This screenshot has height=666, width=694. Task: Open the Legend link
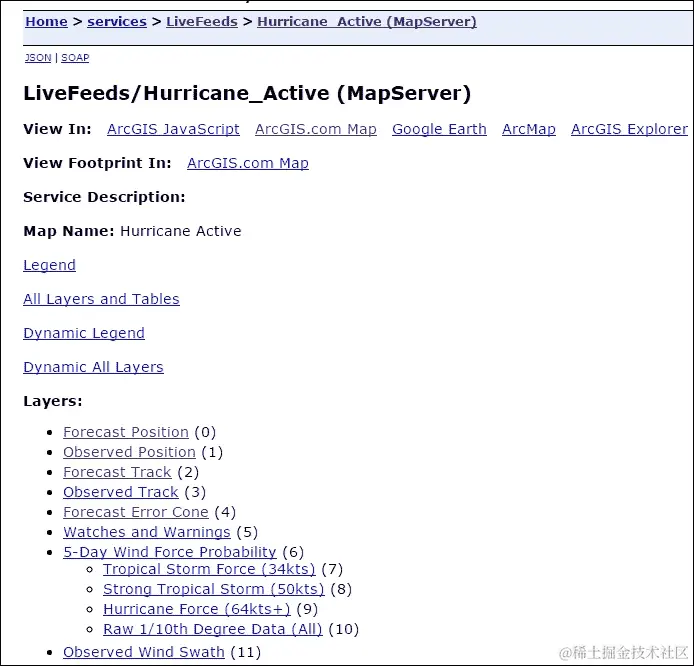50,265
